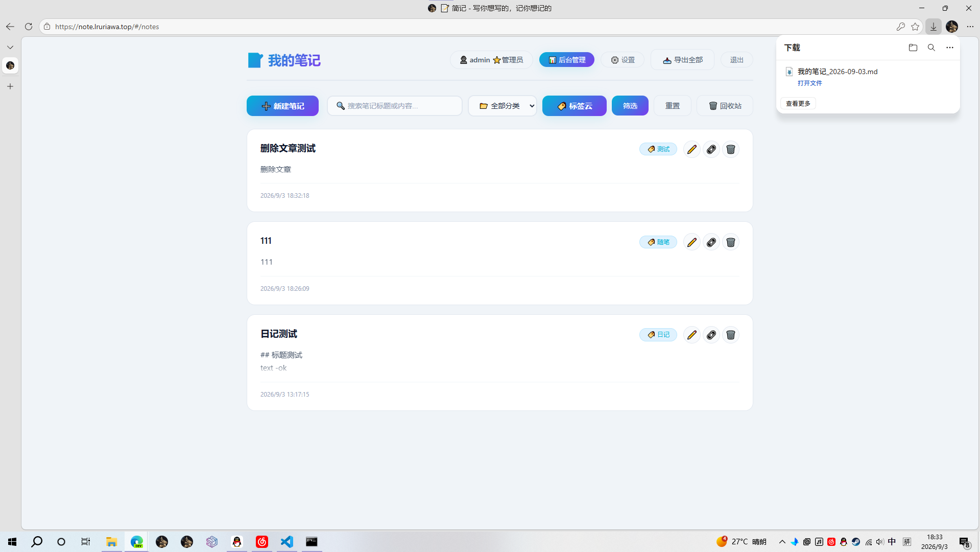The image size is (980, 552).
Task: Add page to favorites star icon
Action: [915, 27]
